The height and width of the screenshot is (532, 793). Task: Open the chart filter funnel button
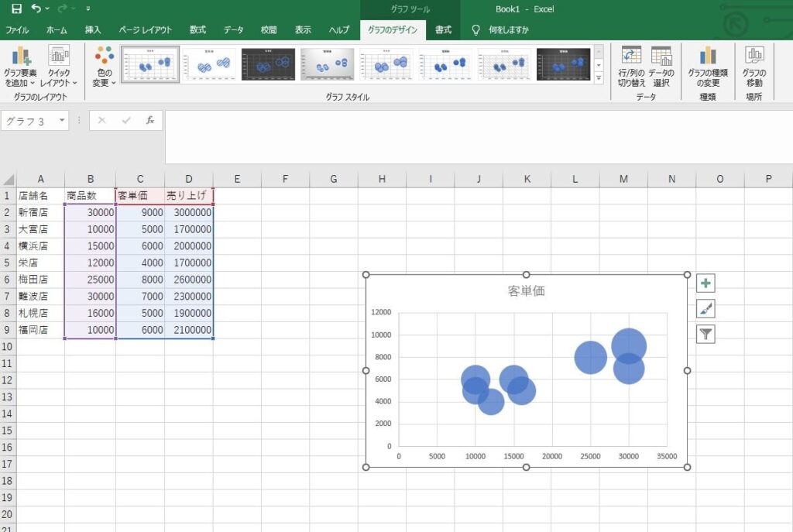[x=705, y=334]
